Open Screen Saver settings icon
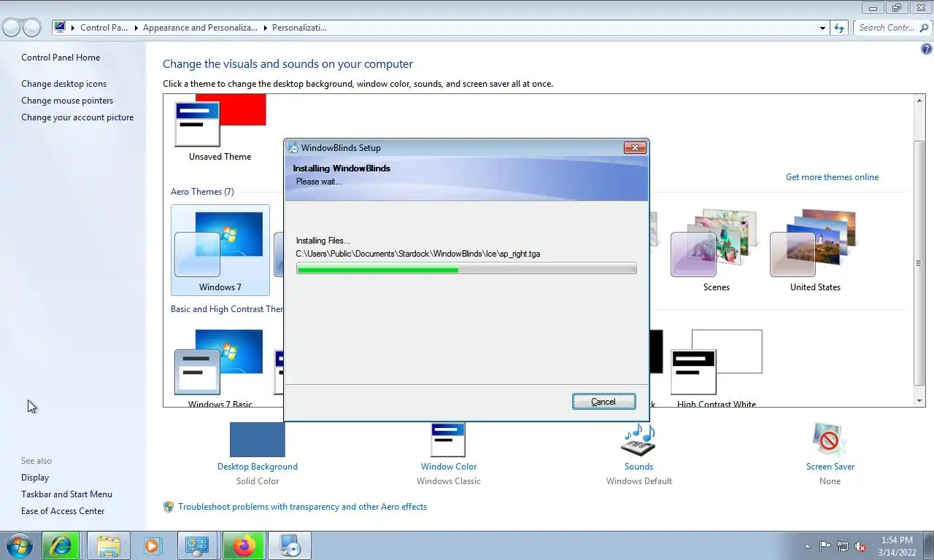 point(830,440)
